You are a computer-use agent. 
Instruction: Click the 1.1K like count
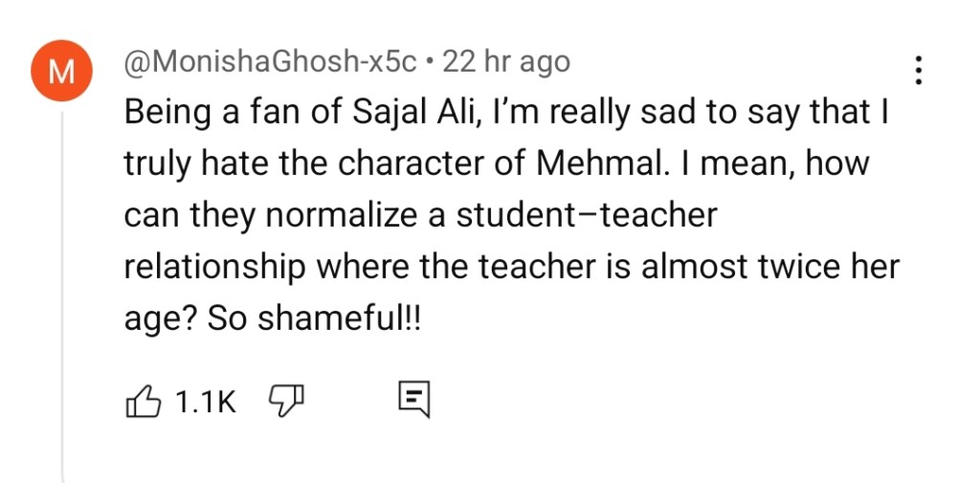205,402
